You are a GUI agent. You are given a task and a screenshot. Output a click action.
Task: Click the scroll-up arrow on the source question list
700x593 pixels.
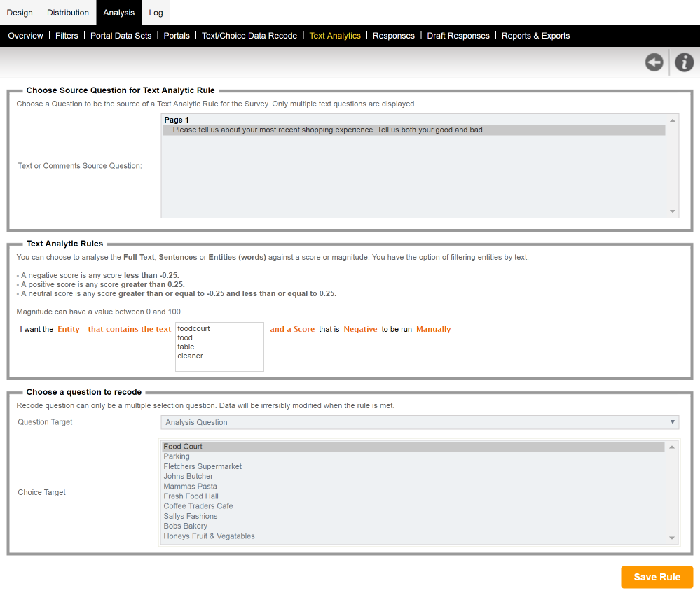671,119
